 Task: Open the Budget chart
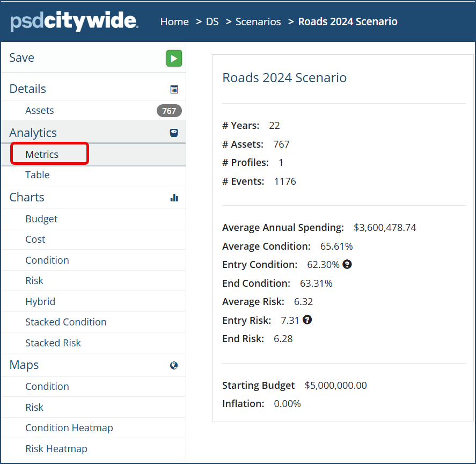click(x=41, y=219)
